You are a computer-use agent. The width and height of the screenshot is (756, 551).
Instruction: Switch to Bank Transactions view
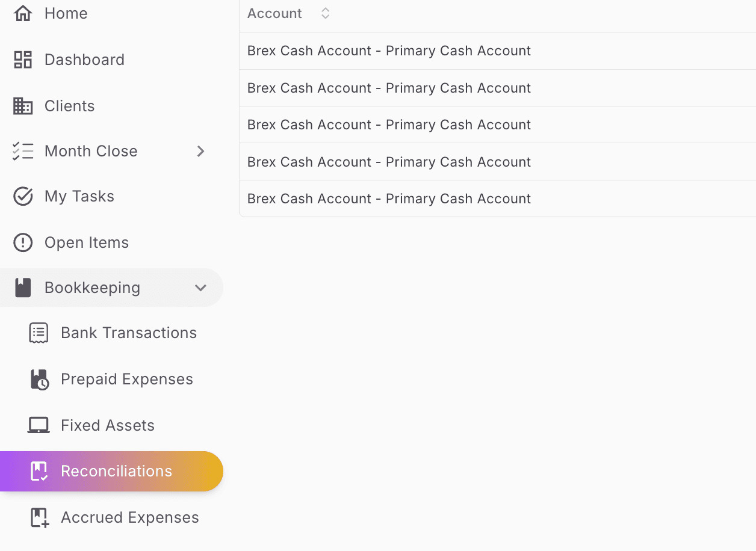129,332
